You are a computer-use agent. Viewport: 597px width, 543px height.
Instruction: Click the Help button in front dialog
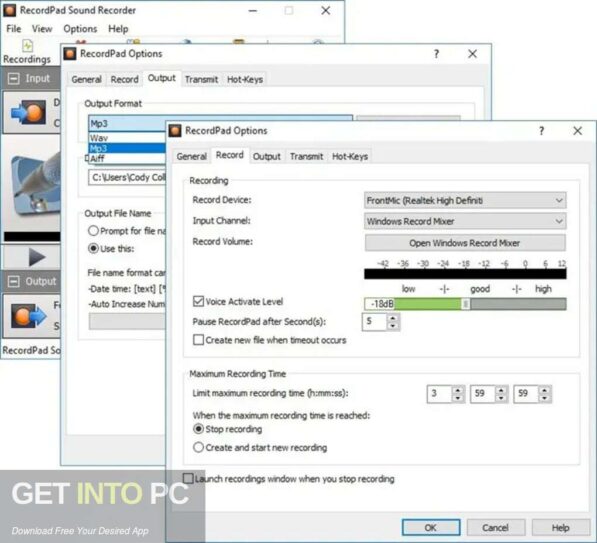point(560,528)
